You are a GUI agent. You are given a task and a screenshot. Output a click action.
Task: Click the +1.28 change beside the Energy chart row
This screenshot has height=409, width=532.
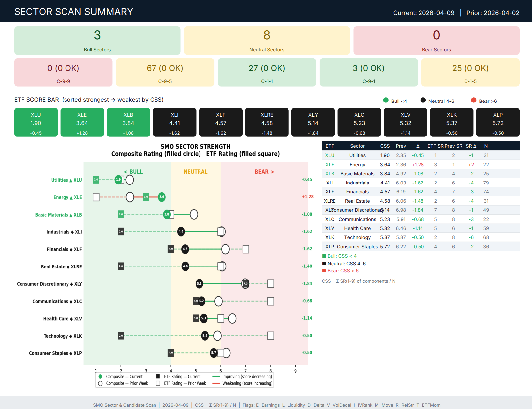pos(308,197)
